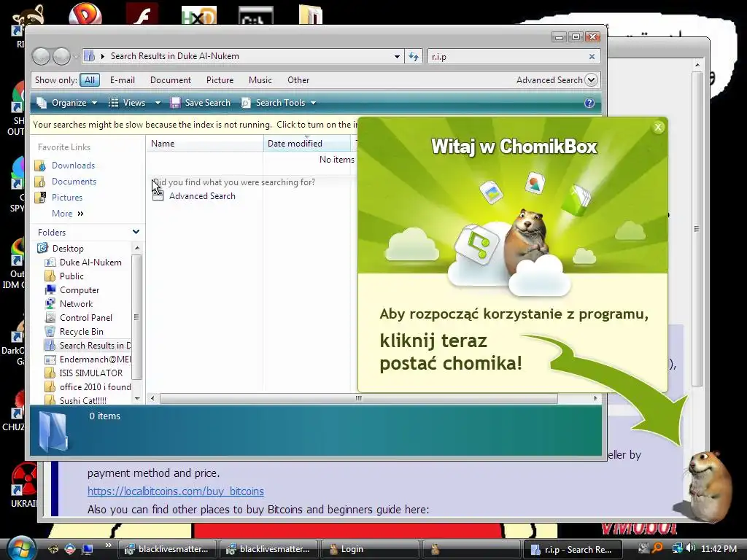
Task: Select Endermanch@MEI item in folder tree
Action: point(95,359)
